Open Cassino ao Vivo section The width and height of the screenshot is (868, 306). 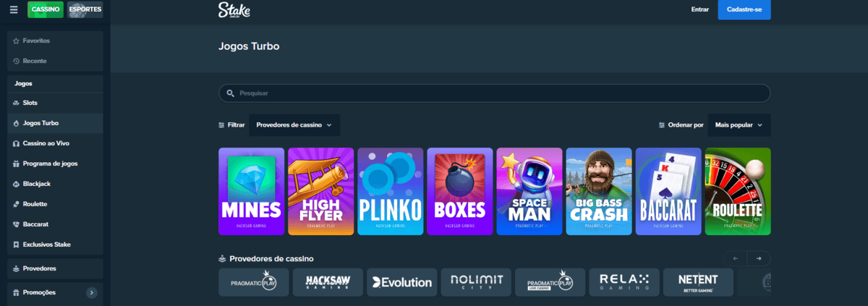tap(56, 143)
